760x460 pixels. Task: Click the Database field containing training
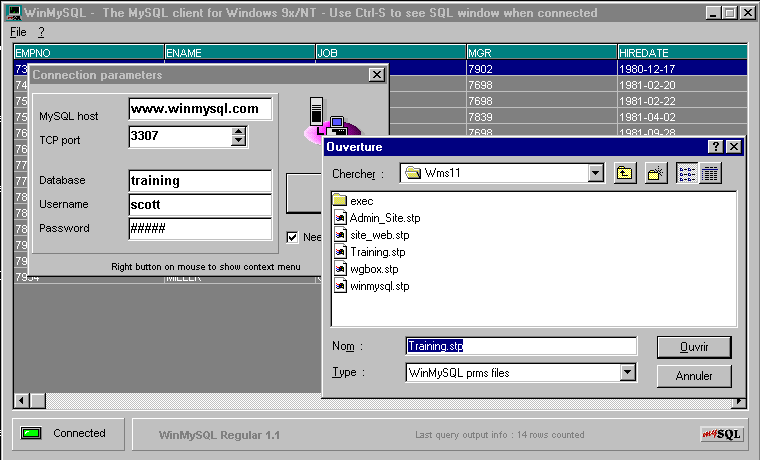click(200, 180)
